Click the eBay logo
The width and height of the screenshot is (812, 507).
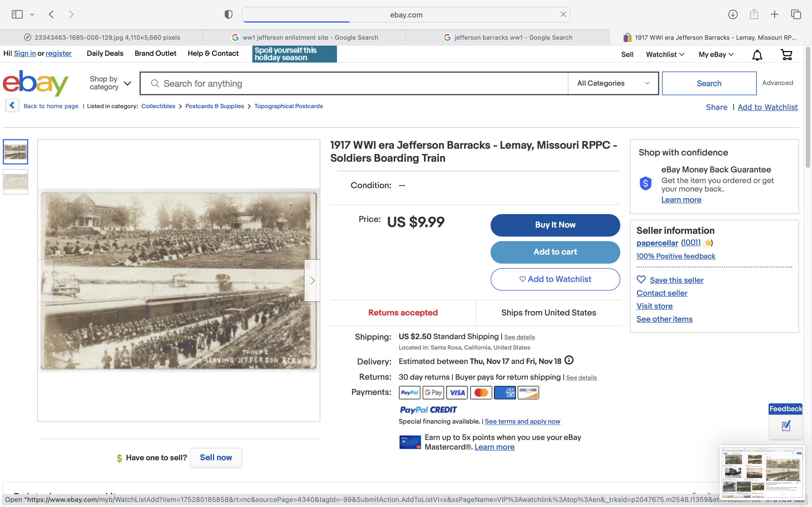coord(36,83)
